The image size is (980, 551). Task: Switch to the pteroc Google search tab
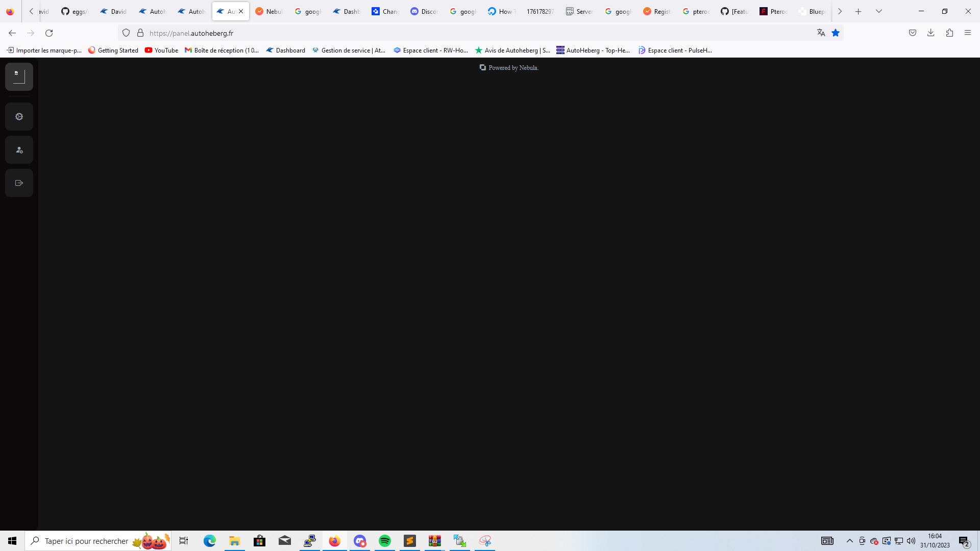696,11
